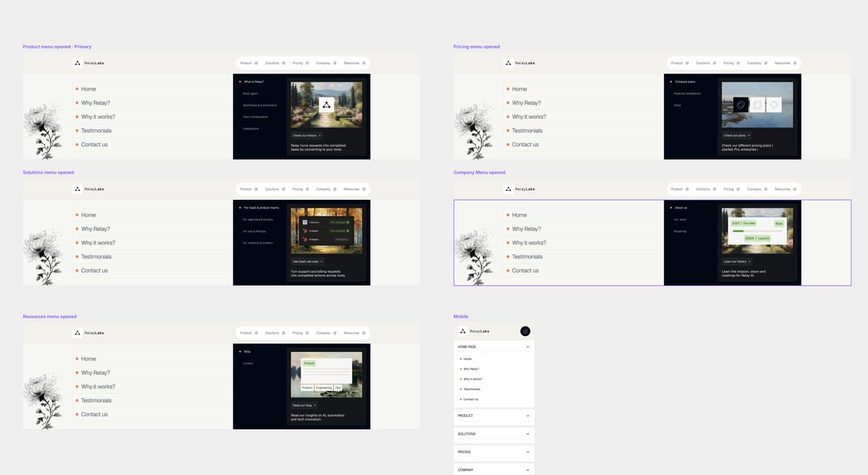868x475 pixels.
Task: Click green progress bar in Company preview card
Action: pos(738,232)
